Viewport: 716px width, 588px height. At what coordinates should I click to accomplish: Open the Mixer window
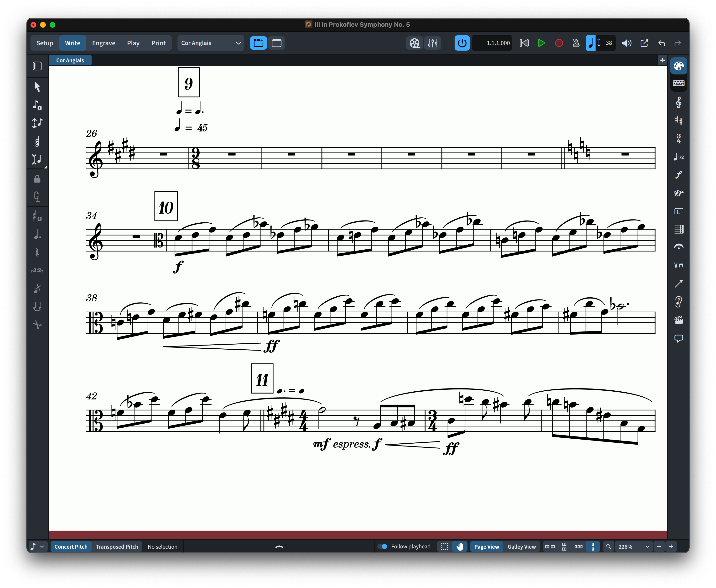[432, 43]
